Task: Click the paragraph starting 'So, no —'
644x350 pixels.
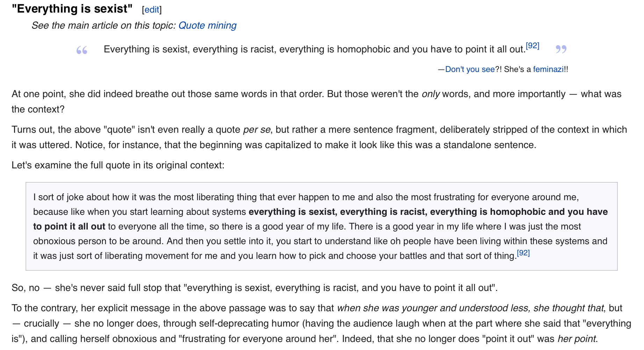Action: click(255, 288)
